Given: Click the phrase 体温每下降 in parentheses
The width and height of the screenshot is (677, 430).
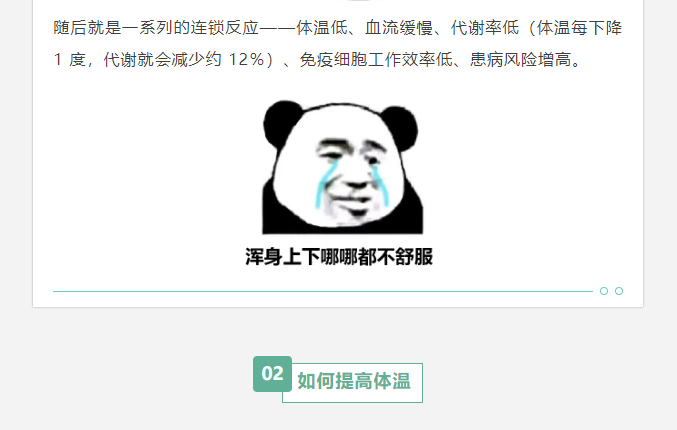Looking at the screenshot, I should pyautogui.click(x=579, y=28).
